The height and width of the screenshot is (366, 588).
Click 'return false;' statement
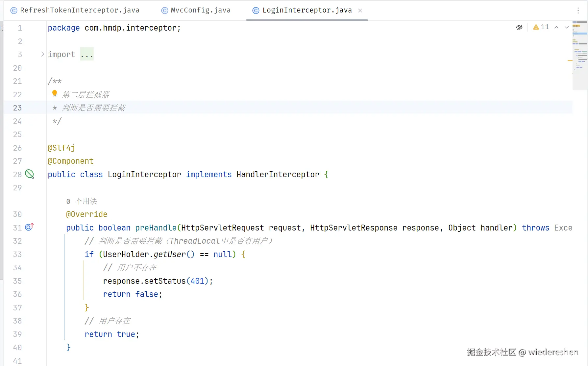133,294
